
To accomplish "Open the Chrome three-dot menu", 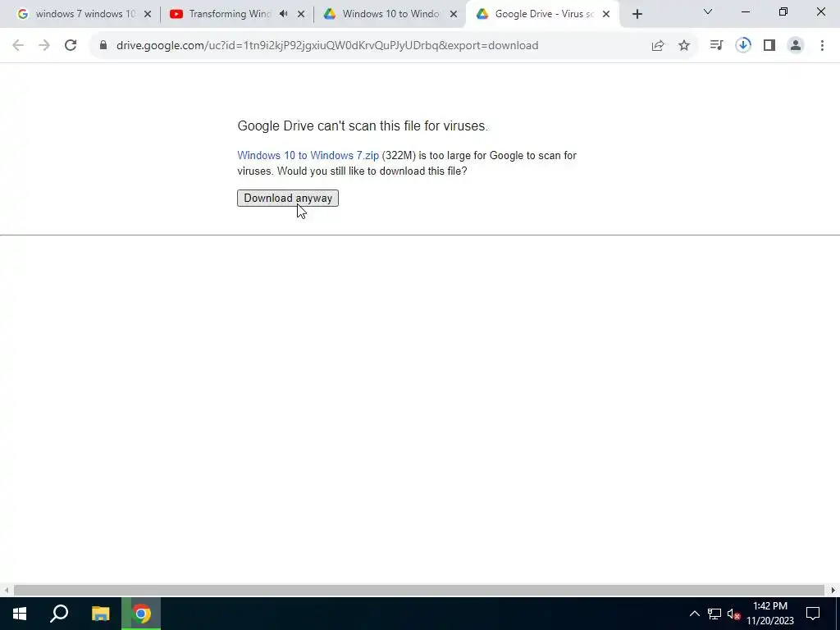I will [822, 46].
